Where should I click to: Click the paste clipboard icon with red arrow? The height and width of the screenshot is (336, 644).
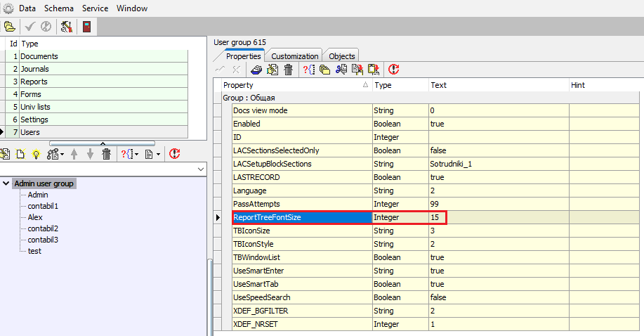[374, 70]
